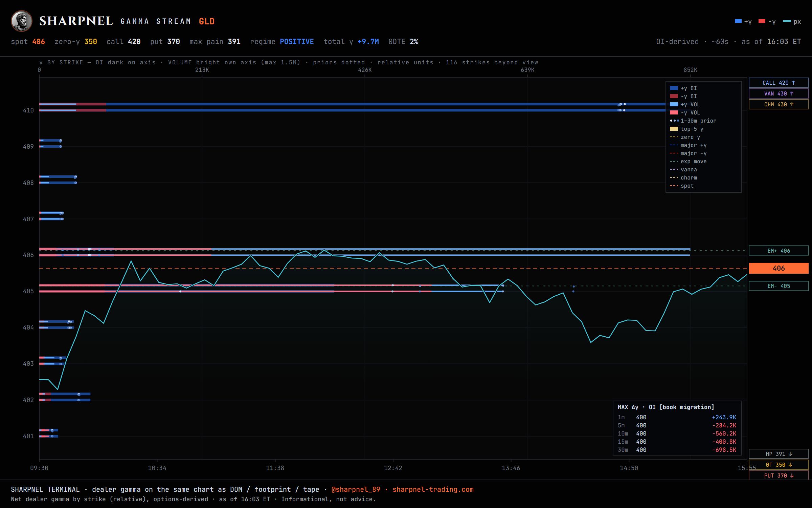Click the 11:38 time axis label
Screen dimensions: 812x508
click(x=275, y=468)
